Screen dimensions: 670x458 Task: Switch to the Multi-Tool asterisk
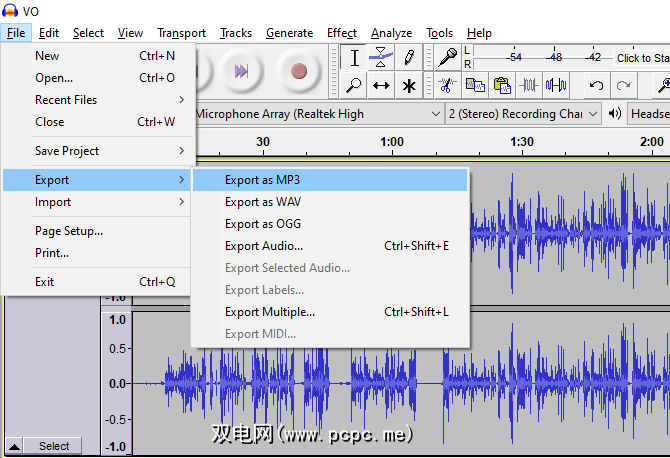(408, 86)
